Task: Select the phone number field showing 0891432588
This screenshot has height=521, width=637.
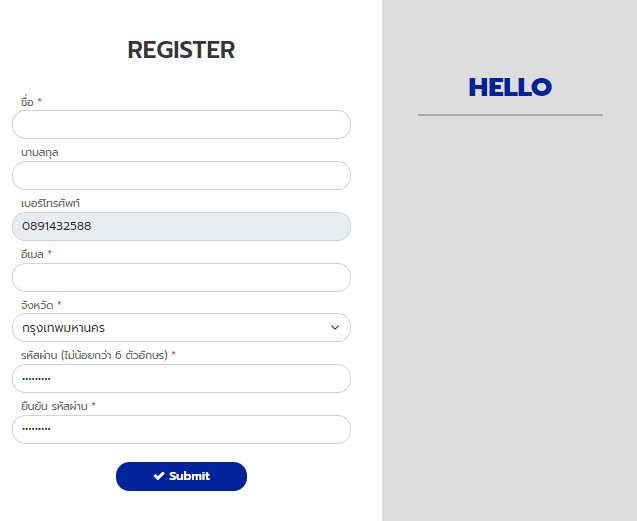Action: click(x=181, y=227)
